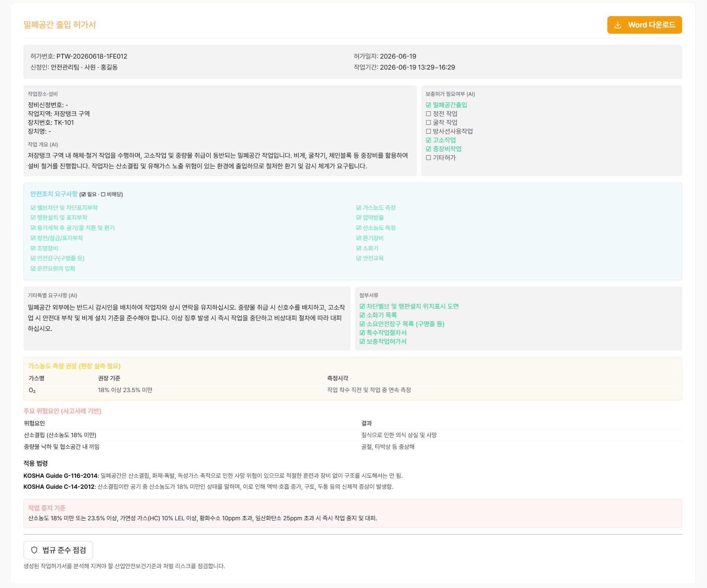Click the 첨부서류 section label
Screen dimensions: 707x588
point(369,295)
